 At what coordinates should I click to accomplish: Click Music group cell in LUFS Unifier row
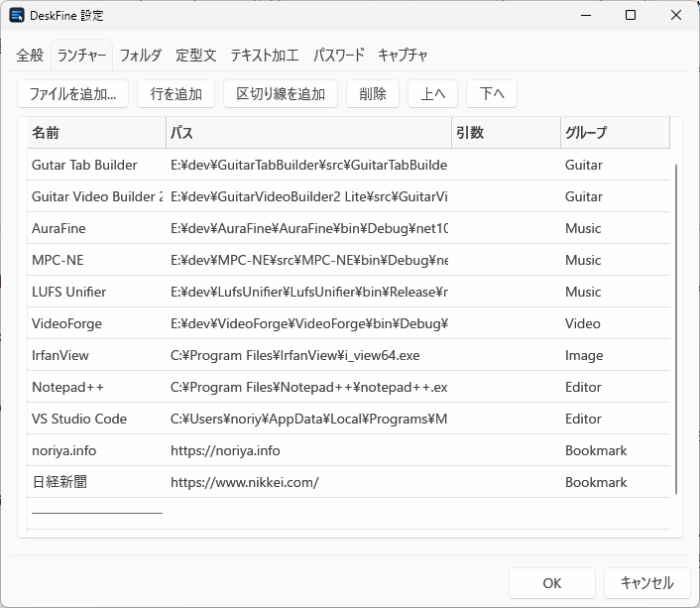pos(615,292)
